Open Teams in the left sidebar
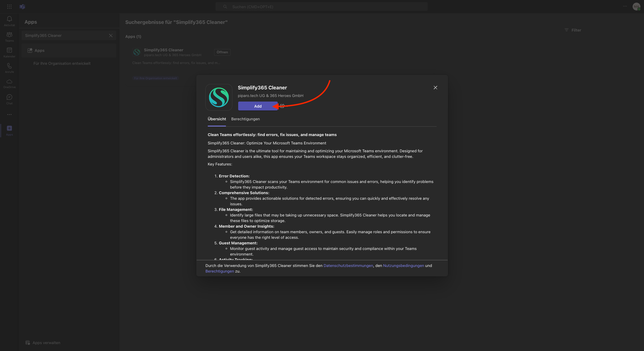Image resolution: width=644 pixels, height=351 pixels. pos(9,37)
